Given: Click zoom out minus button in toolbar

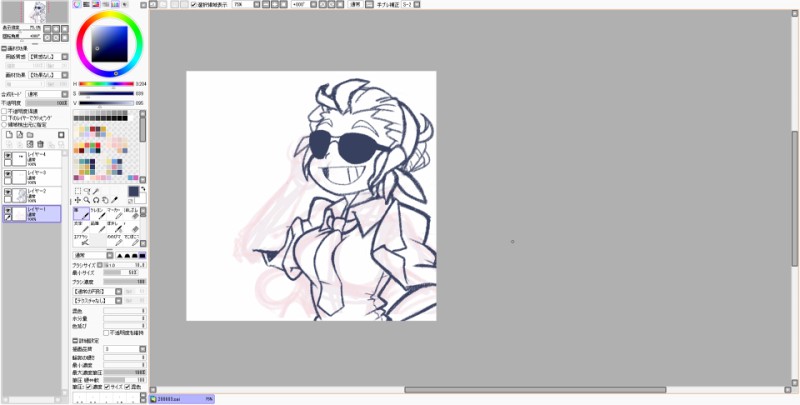Looking at the screenshot, I should point(266,5).
